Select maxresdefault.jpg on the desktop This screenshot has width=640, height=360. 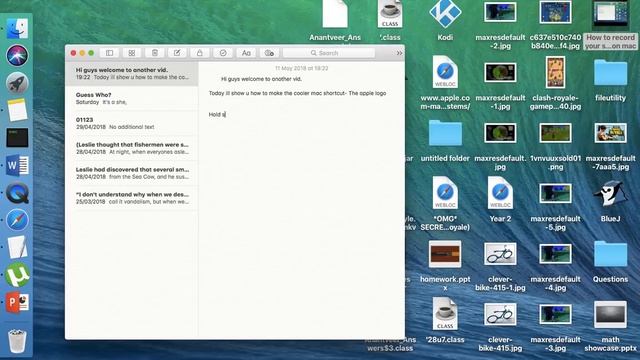pos(500,133)
